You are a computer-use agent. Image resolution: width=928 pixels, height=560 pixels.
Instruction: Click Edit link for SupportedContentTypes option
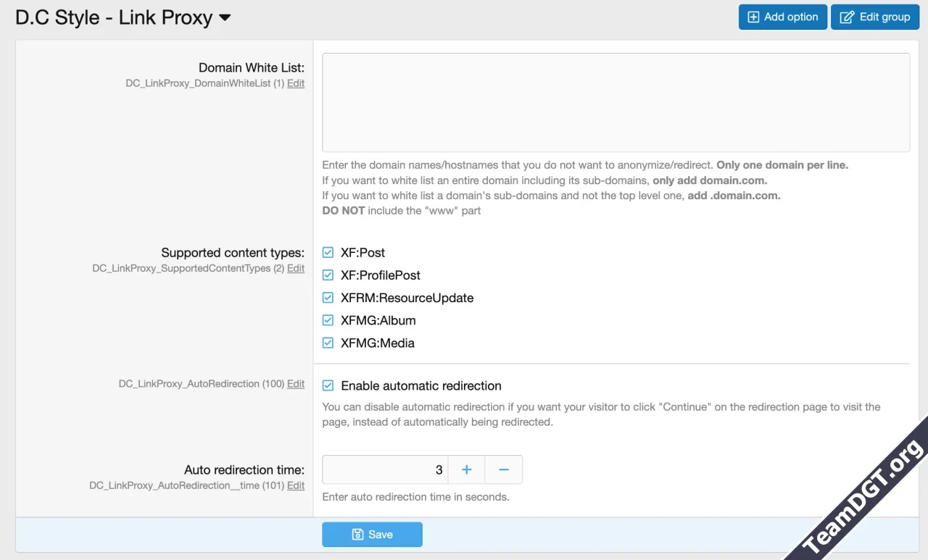tap(296, 268)
